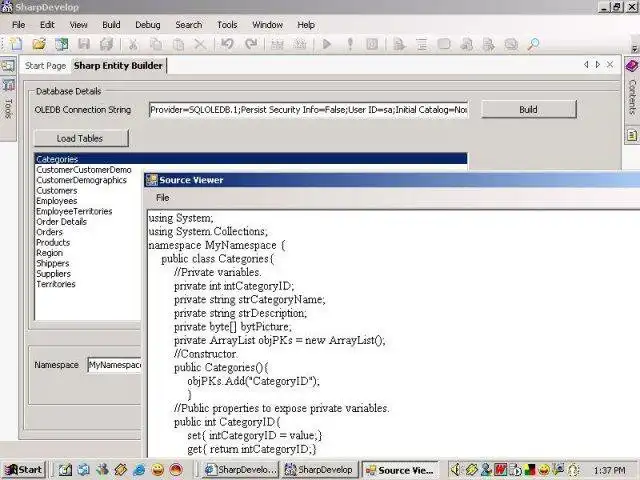Select Customers in the table list

57,191
